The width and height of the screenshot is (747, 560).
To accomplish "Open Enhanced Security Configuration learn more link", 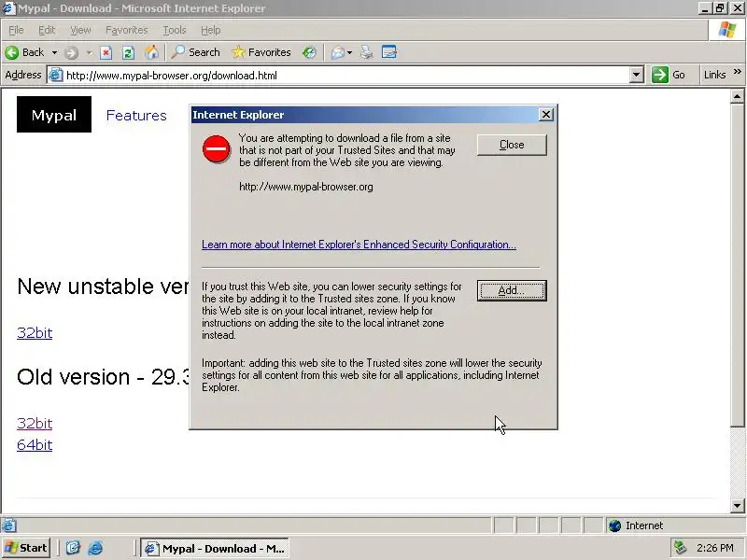I will (x=359, y=245).
